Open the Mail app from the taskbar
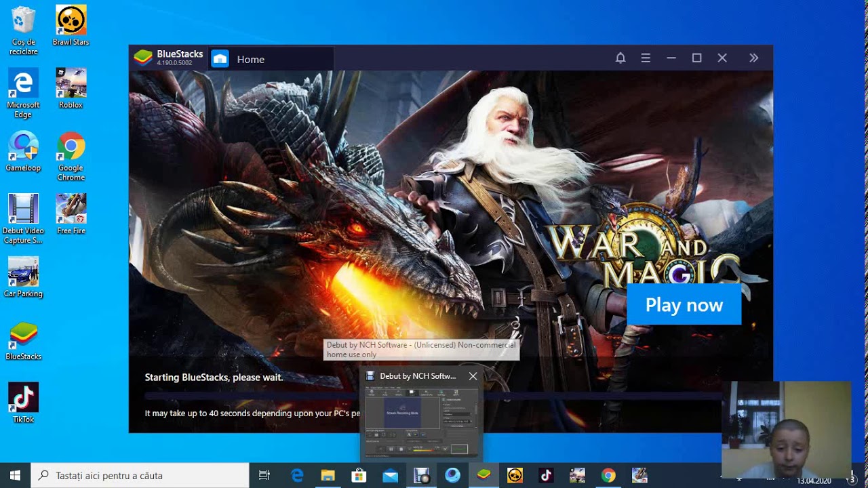Image resolution: width=868 pixels, height=488 pixels. 391,475
